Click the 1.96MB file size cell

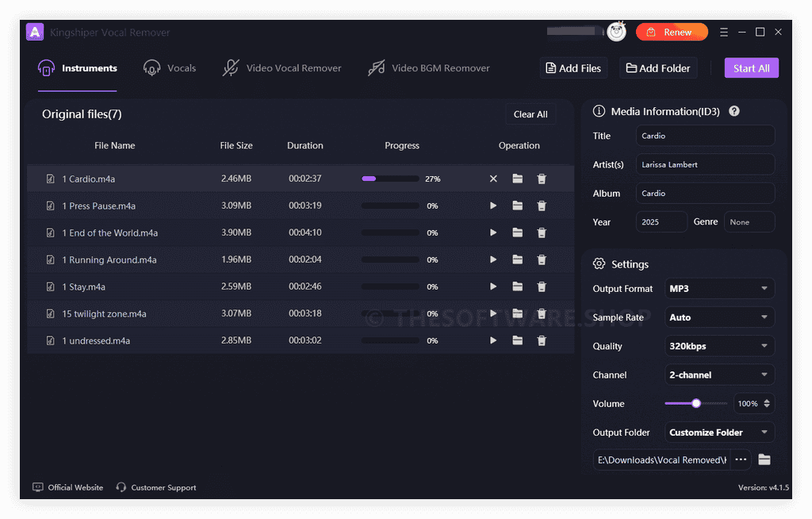(236, 259)
